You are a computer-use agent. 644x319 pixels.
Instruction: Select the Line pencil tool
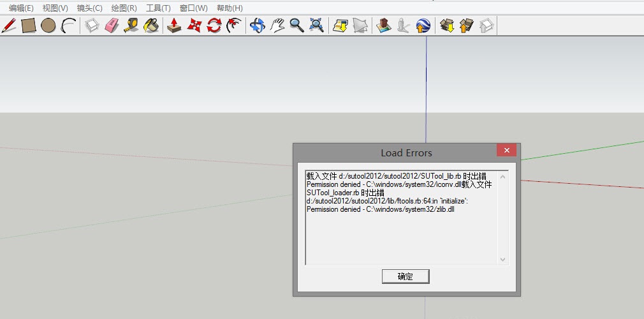click(x=10, y=26)
